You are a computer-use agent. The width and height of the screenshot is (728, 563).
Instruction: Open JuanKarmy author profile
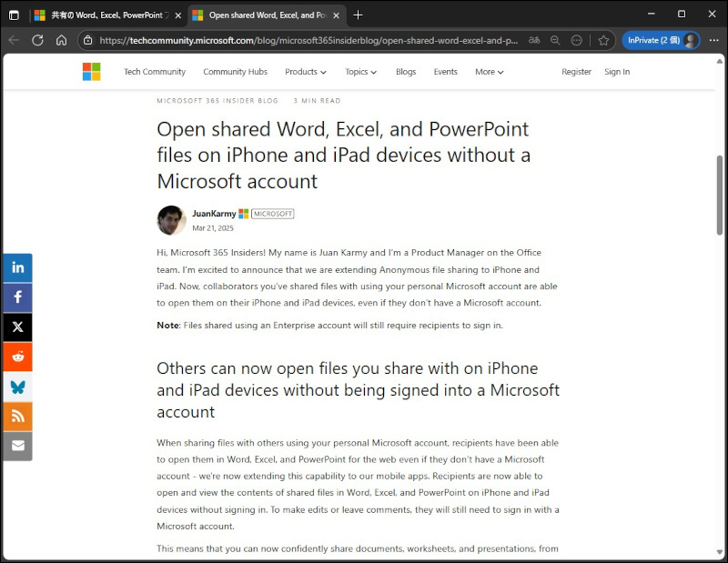(214, 214)
